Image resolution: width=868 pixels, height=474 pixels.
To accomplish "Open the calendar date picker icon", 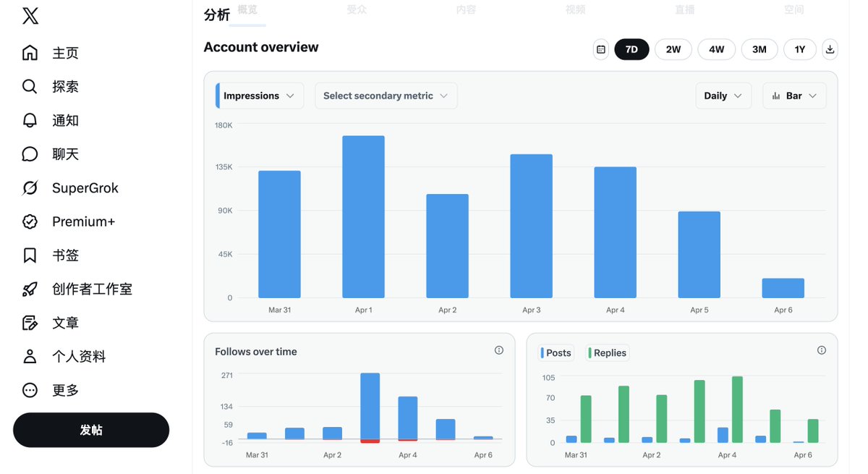I will point(600,49).
